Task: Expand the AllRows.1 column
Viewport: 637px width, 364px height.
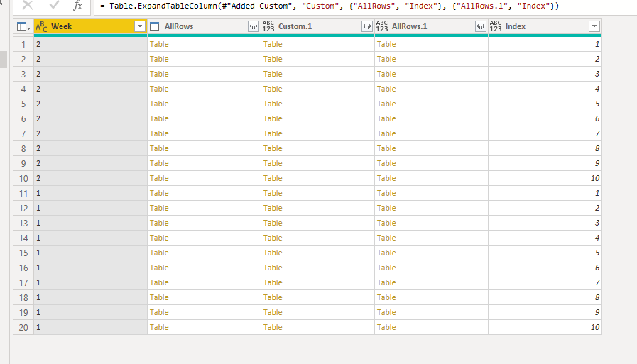Action: [x=481, y=26]
